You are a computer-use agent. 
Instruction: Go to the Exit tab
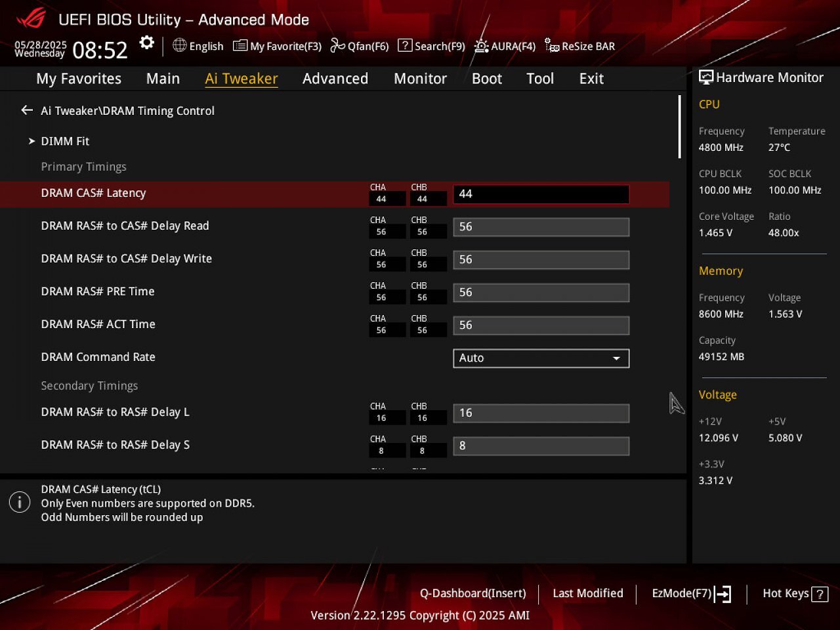tap(591, 79)
